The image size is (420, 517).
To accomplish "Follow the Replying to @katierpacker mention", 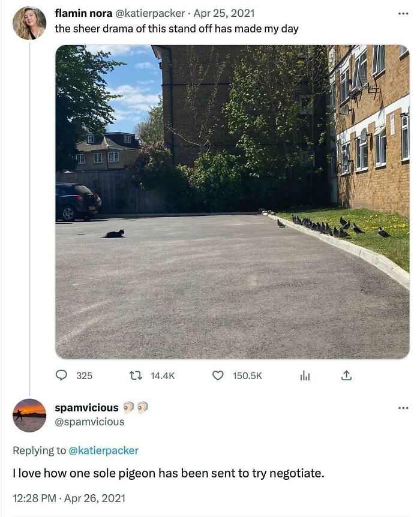I will [103, 450].
